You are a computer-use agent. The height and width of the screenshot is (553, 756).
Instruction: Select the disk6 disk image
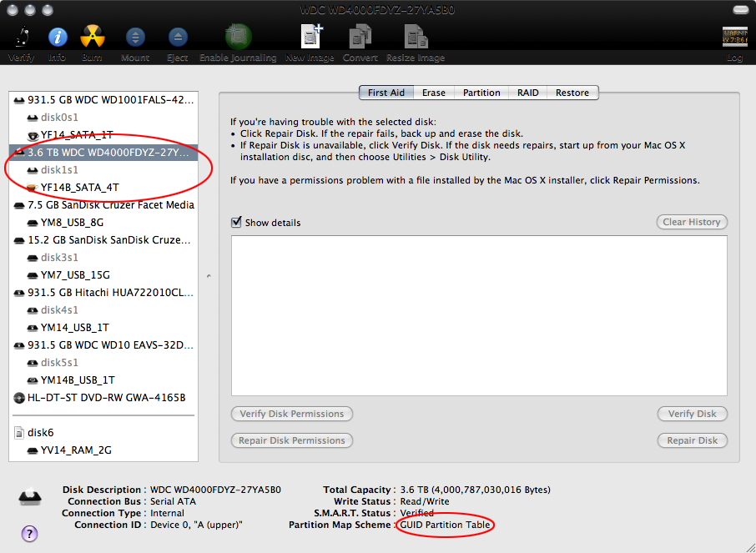103,432
